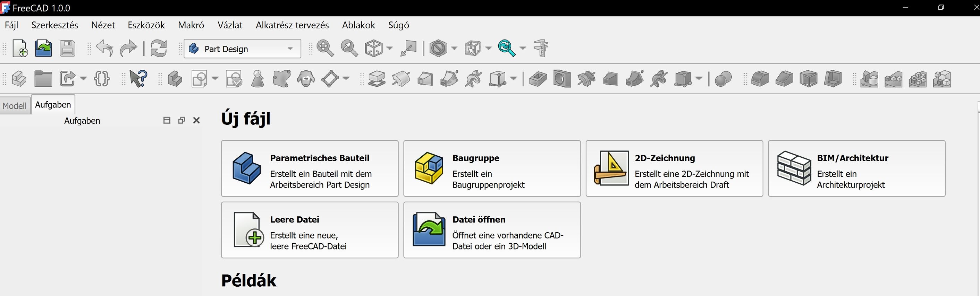Viewport: 980px width, 296px height.
Task: Choose the BIM/Architektur card
Action: tap(857, 168)
